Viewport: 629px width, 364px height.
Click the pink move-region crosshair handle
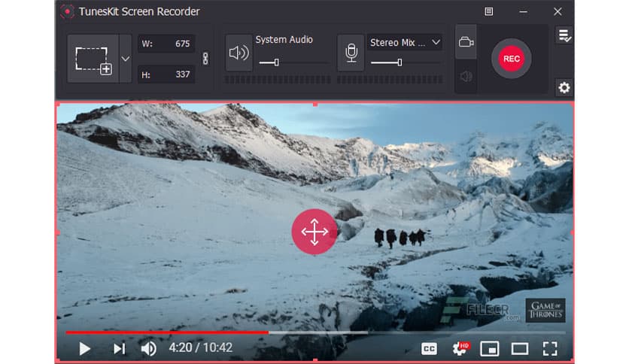coord(314,232)
